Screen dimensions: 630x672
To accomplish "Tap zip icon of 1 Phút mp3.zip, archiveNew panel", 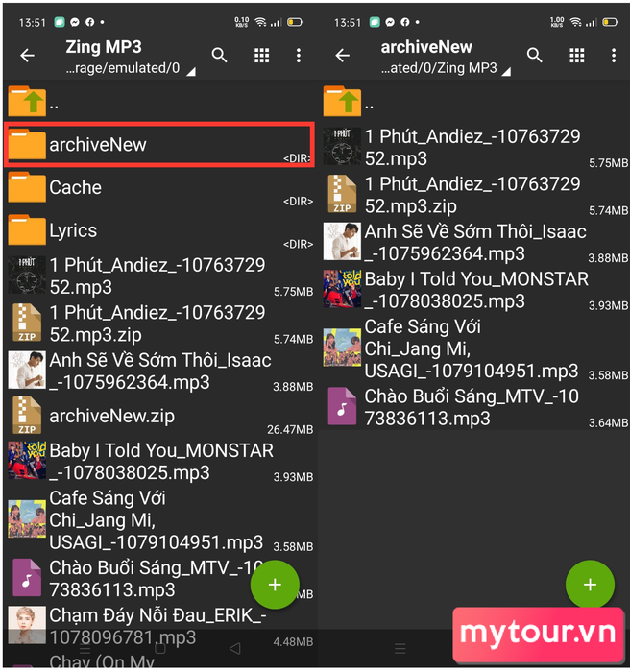I will coord(342,194).
